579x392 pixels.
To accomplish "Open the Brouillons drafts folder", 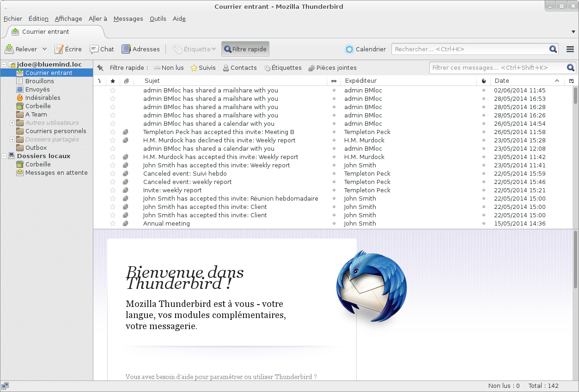I will point(39,81).
